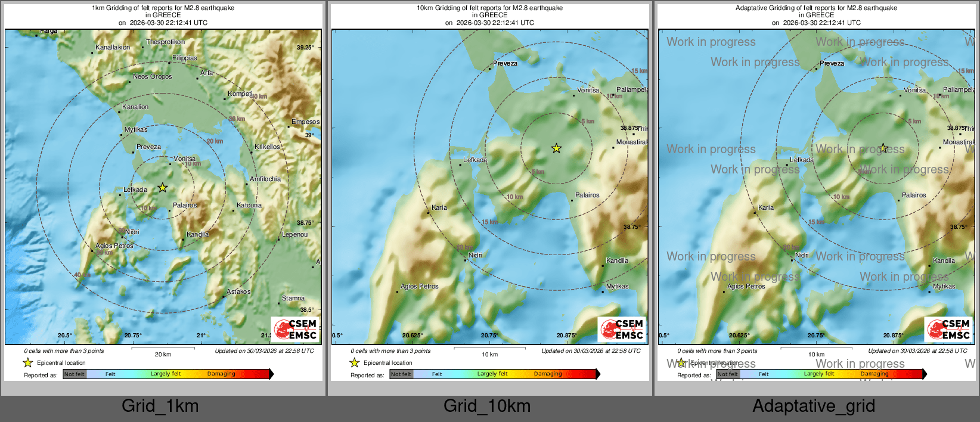
Task: Click the legend star icon under the 1km map
Action: 27,362
